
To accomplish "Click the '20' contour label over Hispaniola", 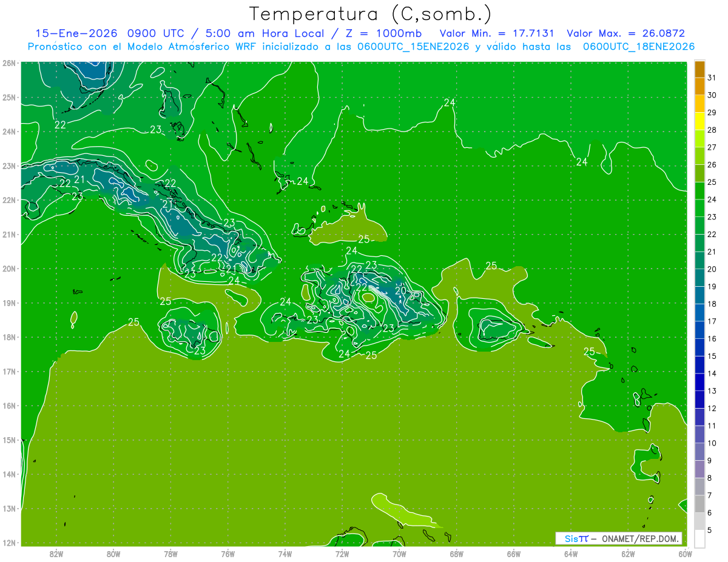I will coord(400,290).
